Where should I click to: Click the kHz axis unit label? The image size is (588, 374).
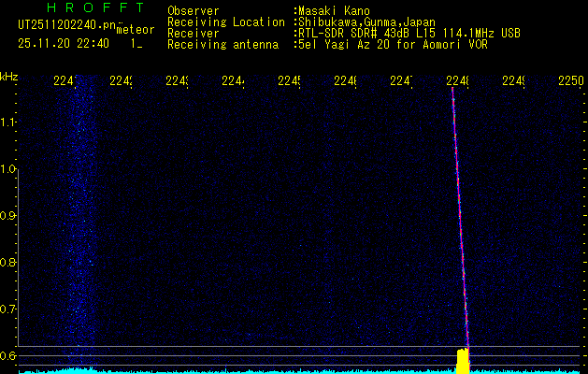[x=9, y=77]
